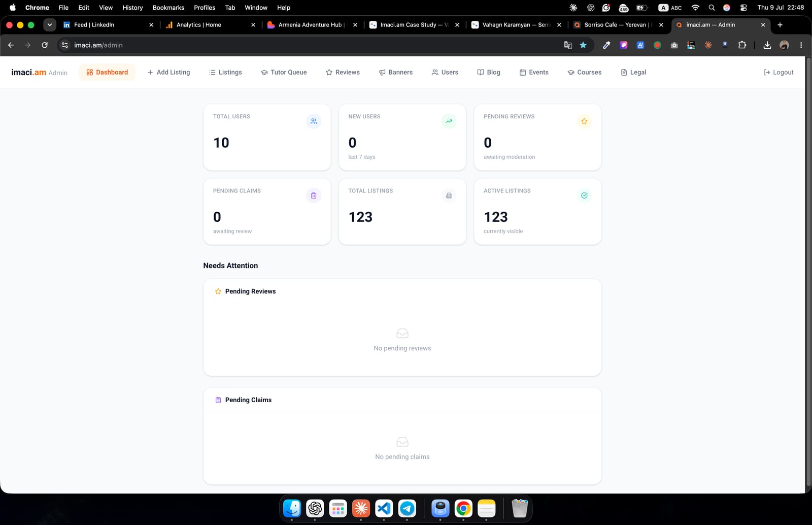Open the Bookmarks menu
This screenshot has width=812, height=525.
(168, 8)
